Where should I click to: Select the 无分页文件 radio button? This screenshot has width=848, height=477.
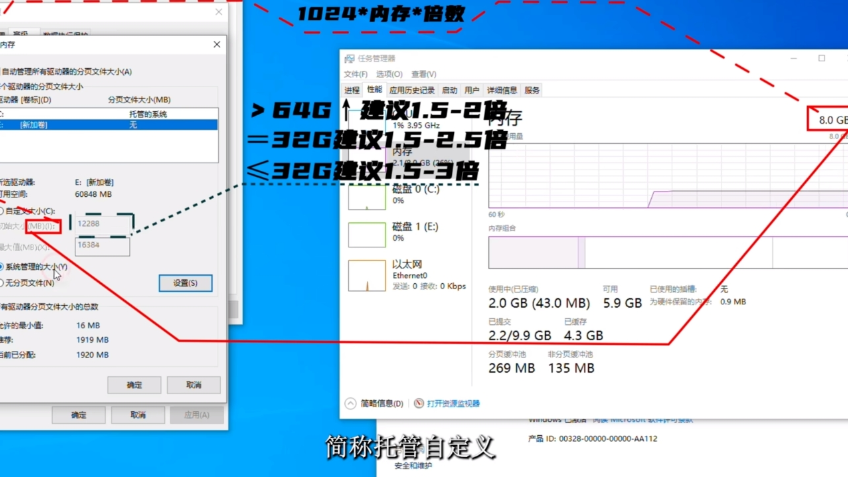[x=3, y=283]
